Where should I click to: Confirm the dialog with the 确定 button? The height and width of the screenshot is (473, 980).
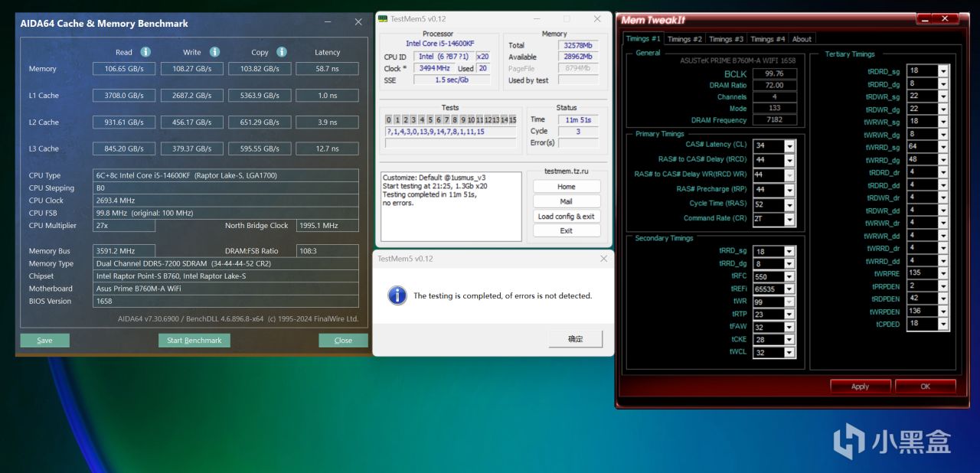[x=575, y=339]
